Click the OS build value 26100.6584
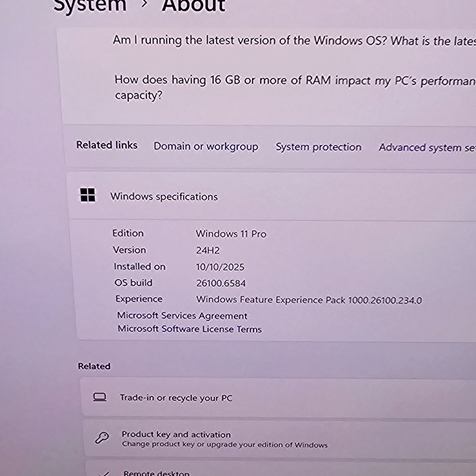The width and height of the screenshot is (476, 476). point(221,283)
